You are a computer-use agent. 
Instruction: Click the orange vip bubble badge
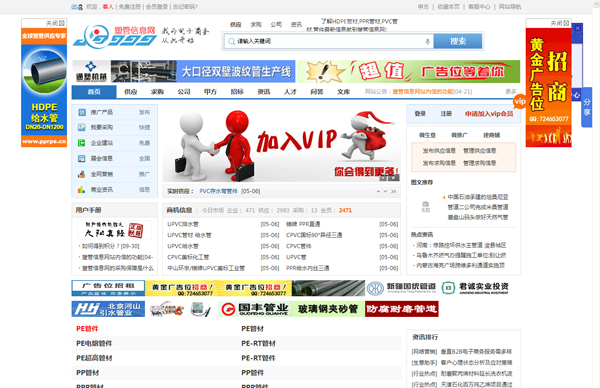(x=520, y=101)
